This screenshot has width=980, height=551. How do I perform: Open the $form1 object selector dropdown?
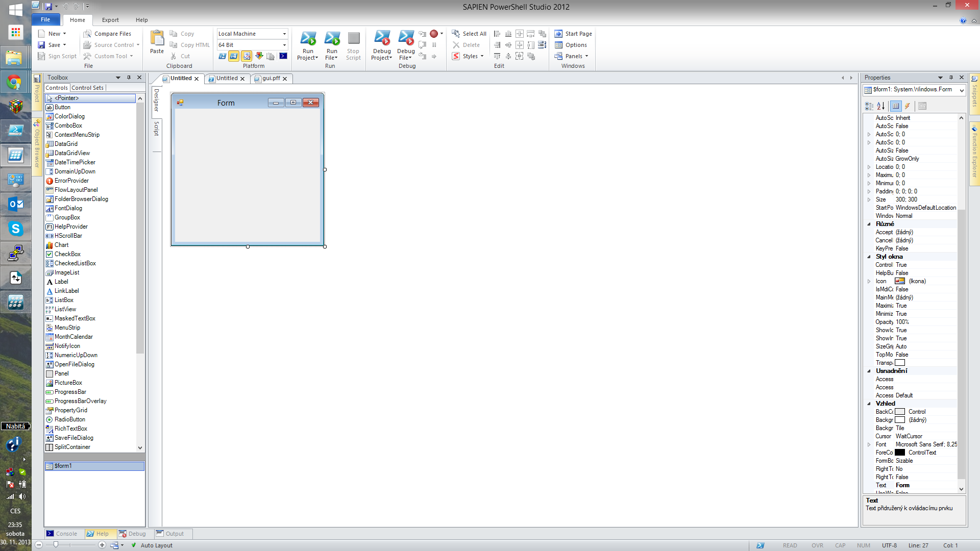(962, 90)
